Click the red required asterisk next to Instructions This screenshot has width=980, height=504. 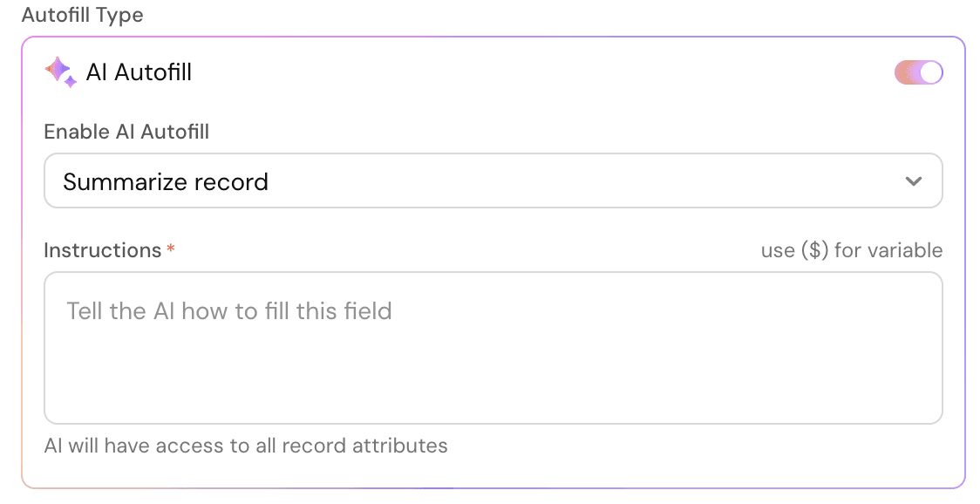coord(170,249)
